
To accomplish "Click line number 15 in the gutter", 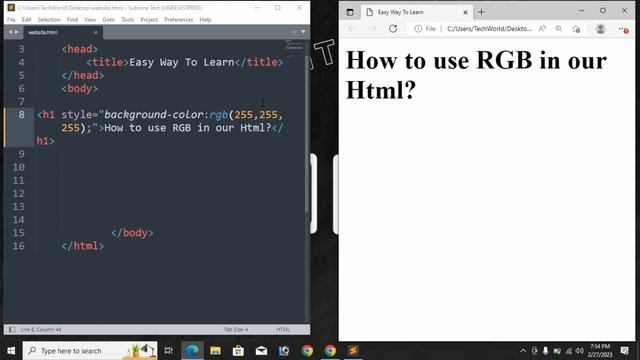I will (18, 233).
